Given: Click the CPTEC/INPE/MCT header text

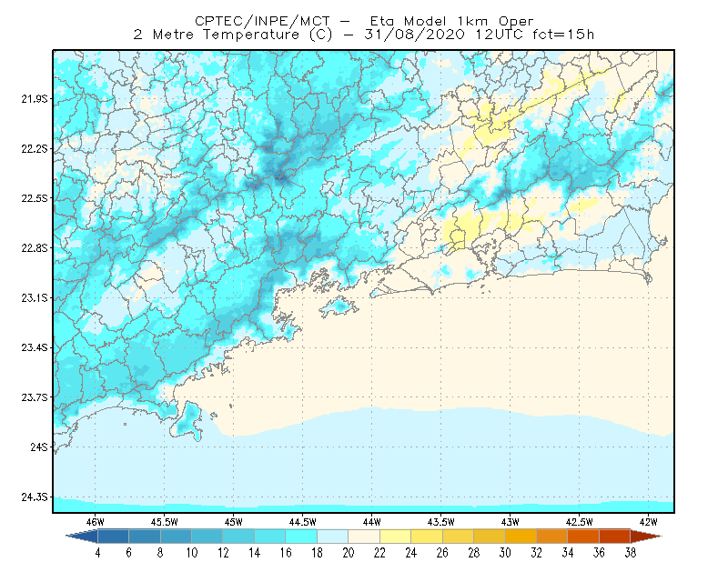Looking at the screenshot, I should point(262,21).
